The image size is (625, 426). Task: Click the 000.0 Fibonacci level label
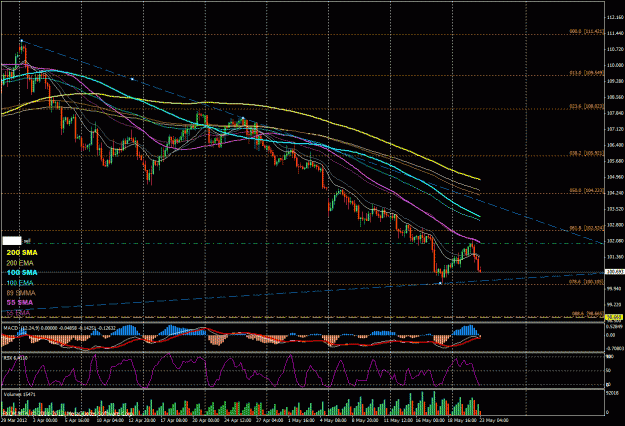(587, 31)
